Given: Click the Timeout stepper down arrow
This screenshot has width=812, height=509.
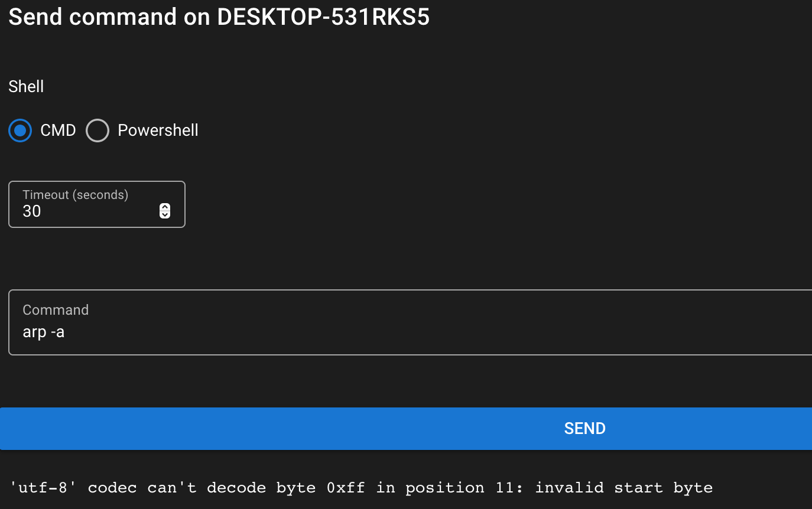Looking at the screenshot, I should (x=164, y=214).
